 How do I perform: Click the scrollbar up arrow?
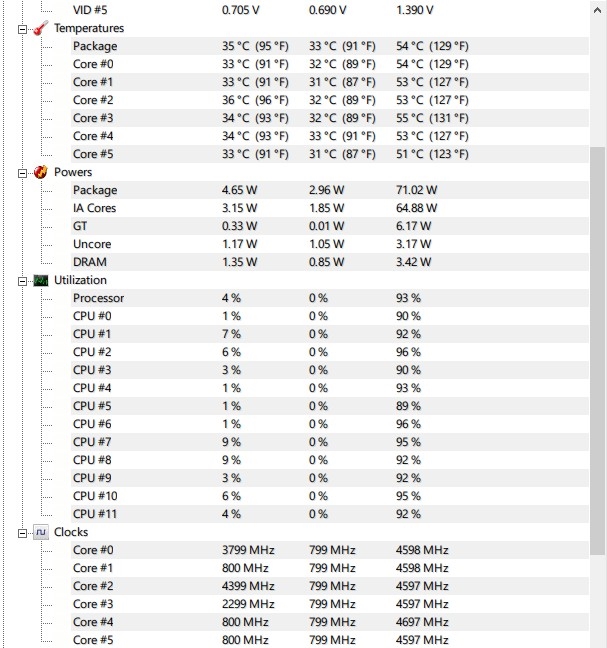597,10
